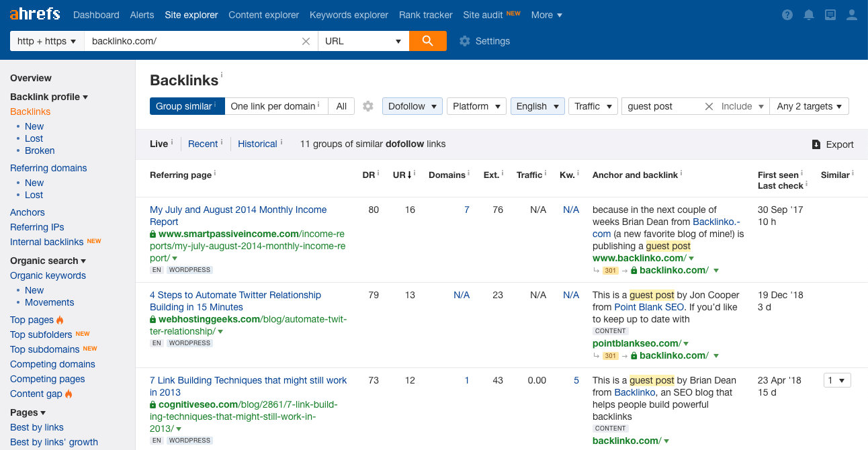Select One link per domain mode
The width and height of the screenshot is (868, 450).
click(275, 106)
